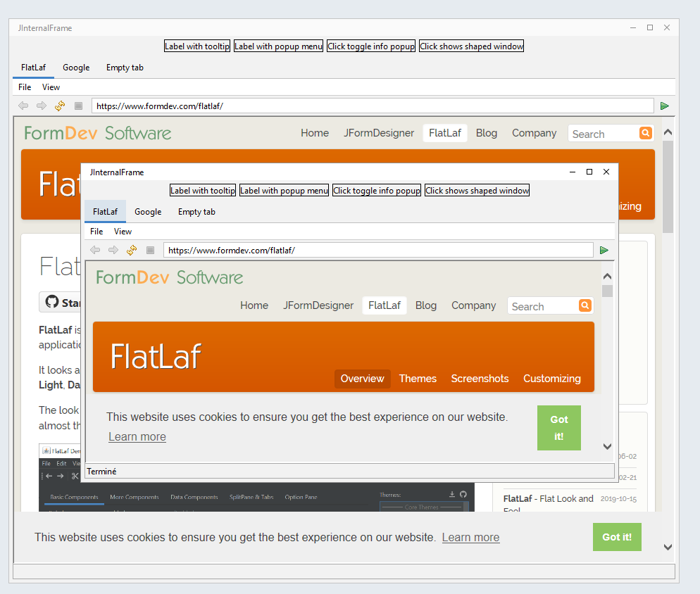Click the back navigation arrow in the inner toolbar
Viewport: 700px width, 594px height.
pyautogui.click(x=95, y=250)
